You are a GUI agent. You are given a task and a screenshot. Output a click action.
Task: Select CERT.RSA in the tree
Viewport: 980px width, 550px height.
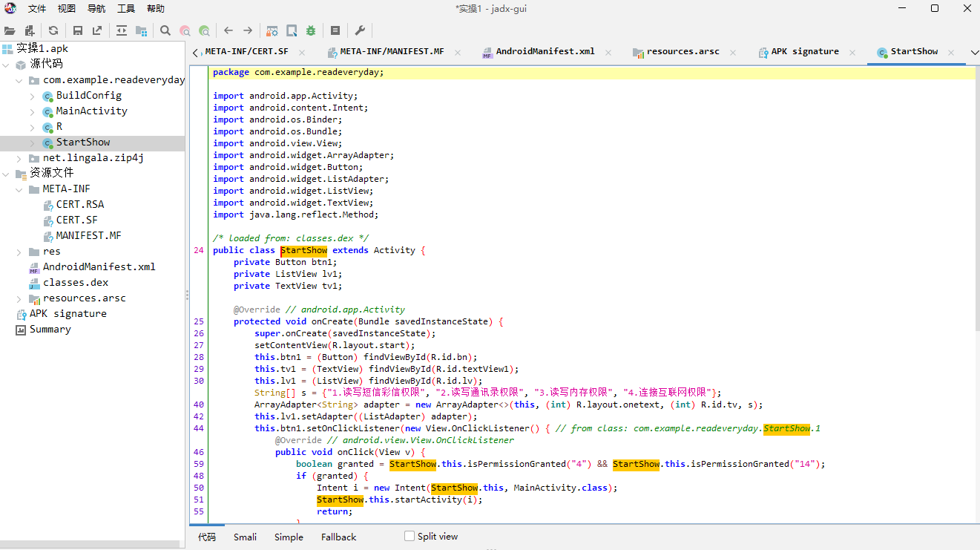pyautogui.click(x=80, y=204)
